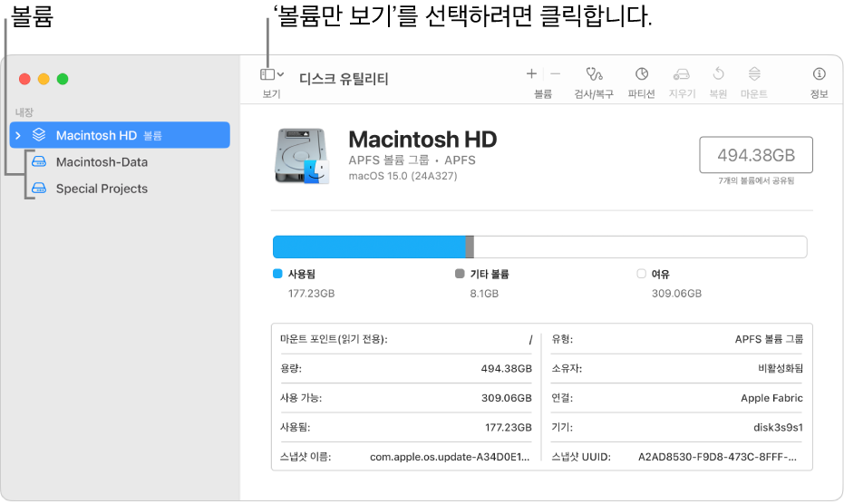Click the 용량 494.38GB table value

[x=506, y=368]
